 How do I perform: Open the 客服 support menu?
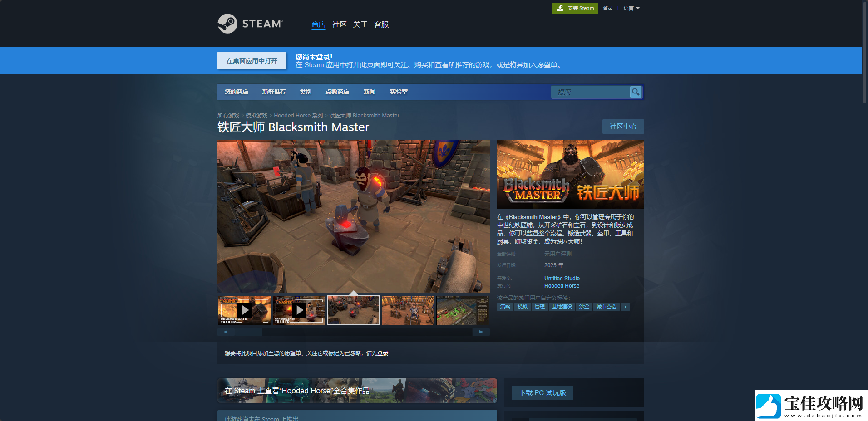tap(381, 24)
